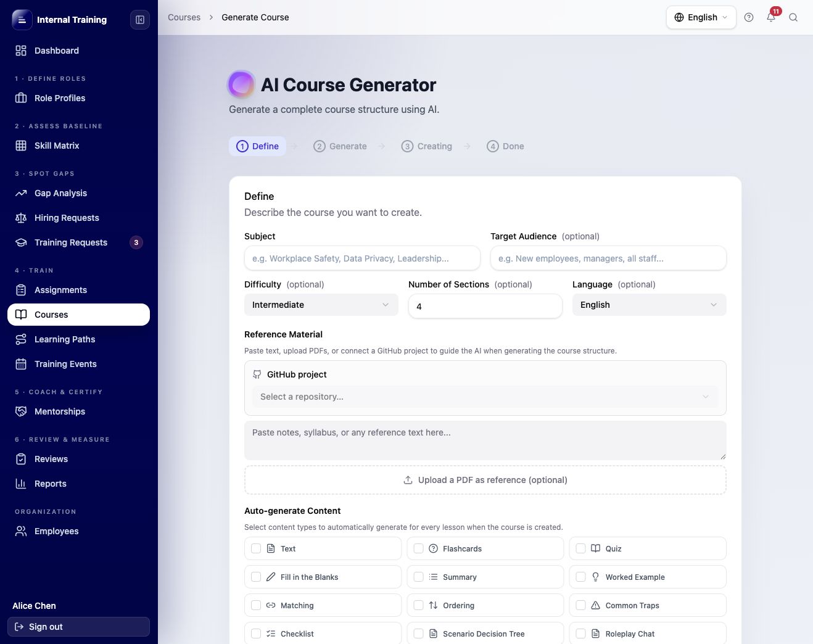Open the Select a repository dropdown
This screenshot has height=644, width=813.
[x=485, y=397]
